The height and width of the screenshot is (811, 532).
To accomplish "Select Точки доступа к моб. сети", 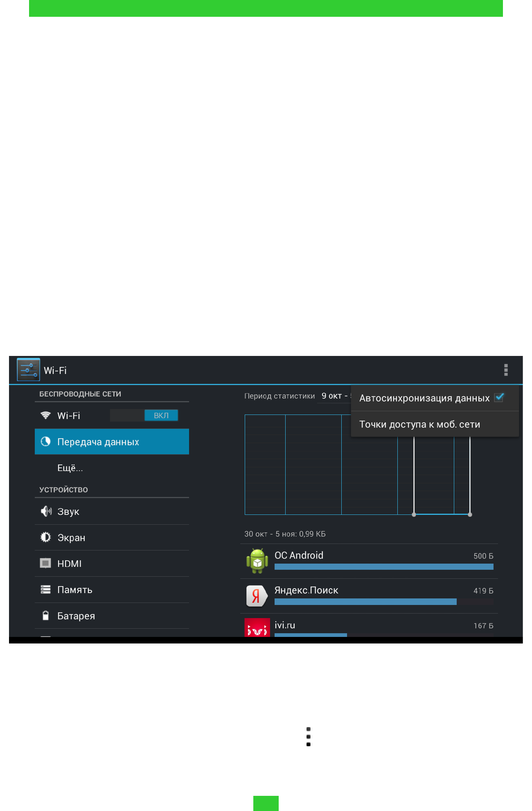I will pyautogui.click(x=419, y=424).
